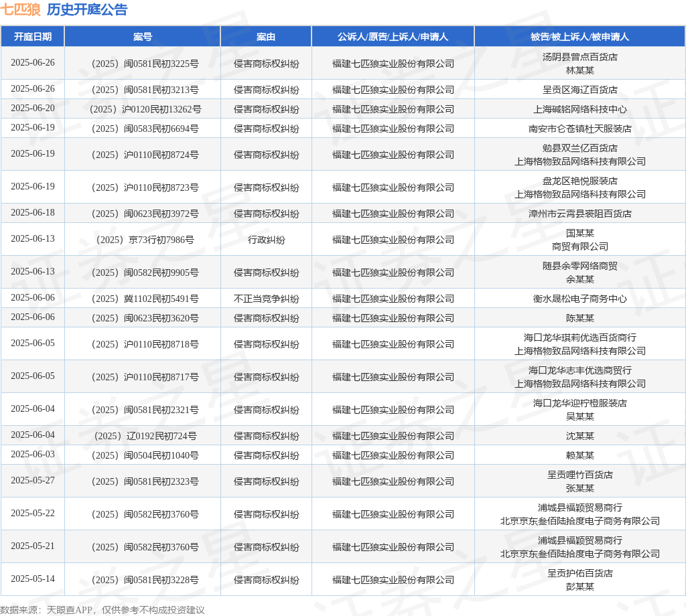Click case number '闽0623民初3620号'
The width and height of the screenshot is (686, 616).
coord(161,318)
